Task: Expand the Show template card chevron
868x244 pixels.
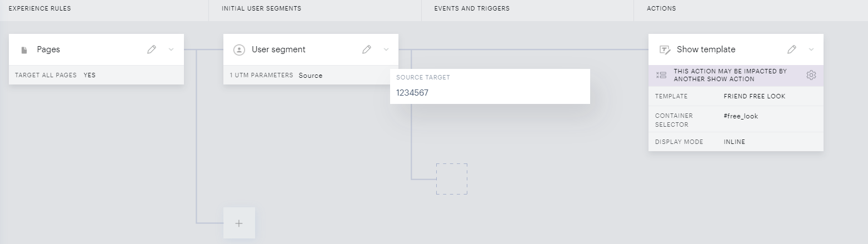Action: tap(811, 49)
